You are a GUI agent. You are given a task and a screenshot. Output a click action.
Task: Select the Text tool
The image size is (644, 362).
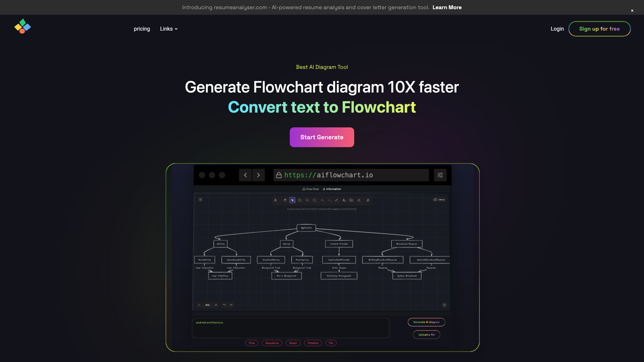[344, 200]
